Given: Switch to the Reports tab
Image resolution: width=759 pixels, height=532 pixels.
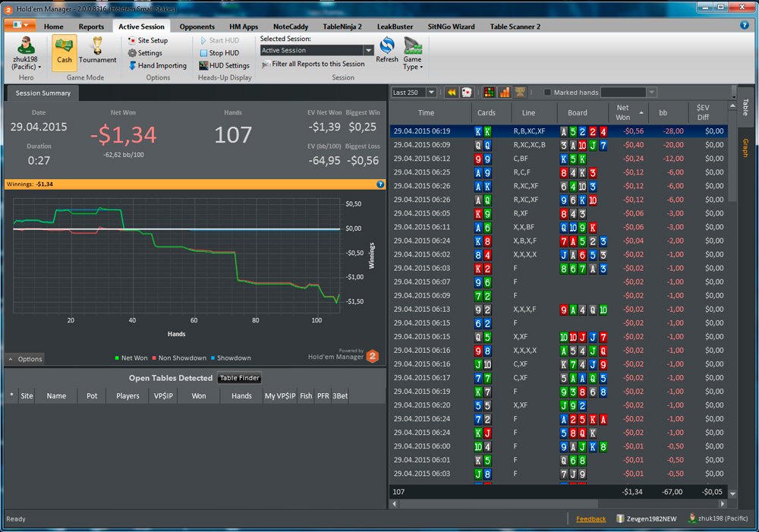Looking at the screenshot, I should point(91,27).
